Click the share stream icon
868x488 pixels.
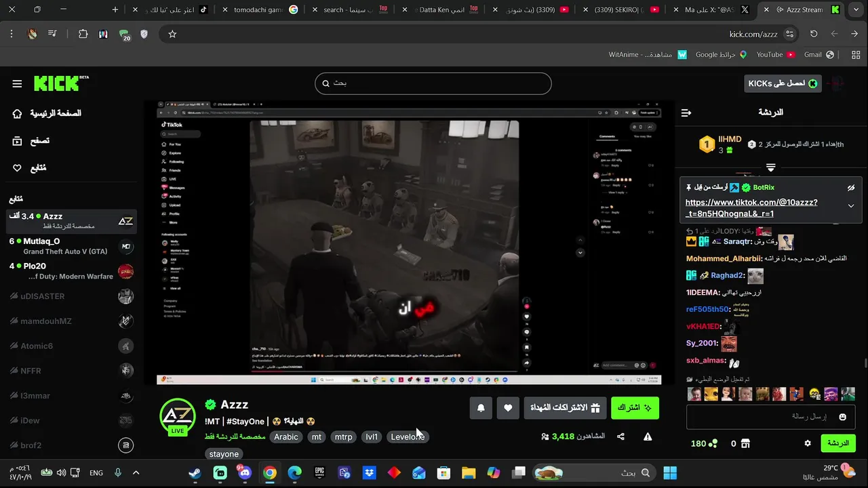(620, 436)
